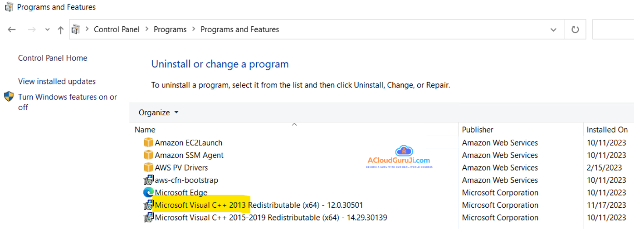Viewport: 644px width, 230px height.
Task: Open the Control Panel Home link
Action: tap(53, 58)
